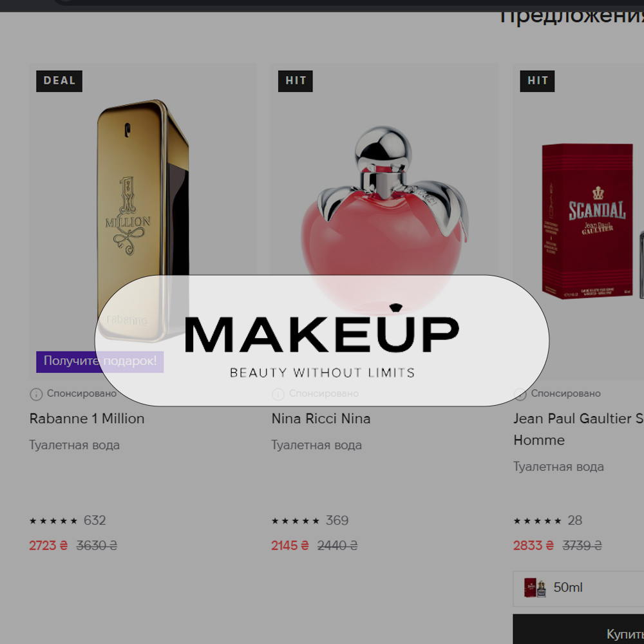Click the review count 28
Screen dimensions: 644x644
[574, 521]
